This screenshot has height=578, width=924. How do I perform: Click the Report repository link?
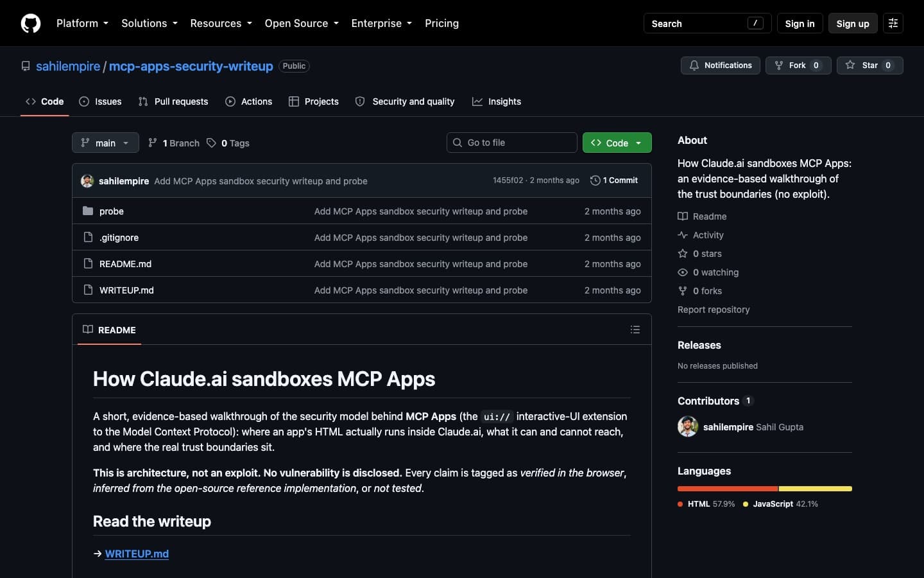[x=714, y=310]
